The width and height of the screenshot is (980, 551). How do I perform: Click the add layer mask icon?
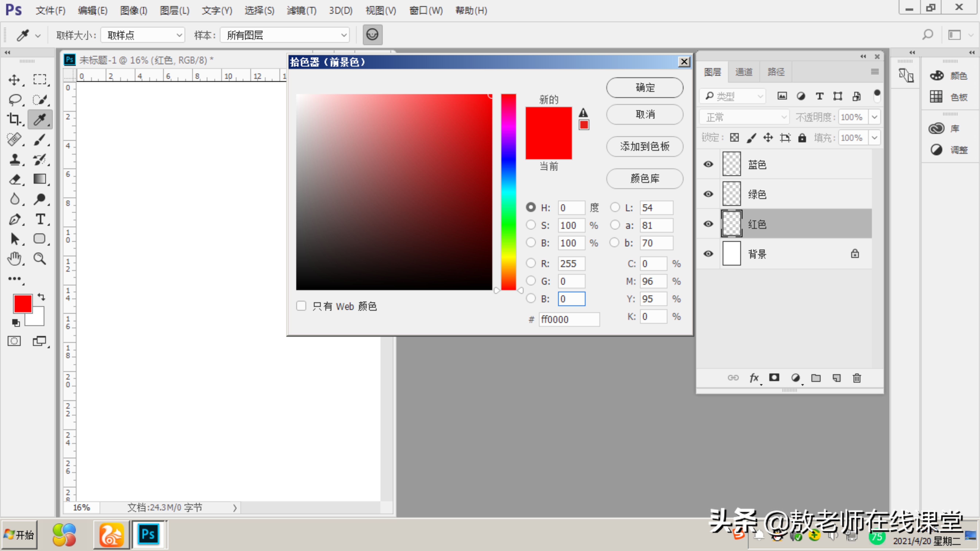click(774, 378)
